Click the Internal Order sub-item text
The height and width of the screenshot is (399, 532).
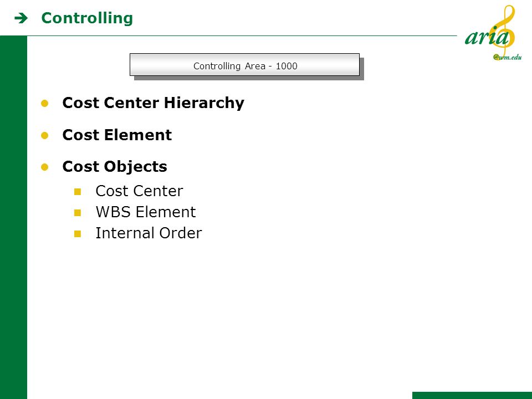click(149, 233)
